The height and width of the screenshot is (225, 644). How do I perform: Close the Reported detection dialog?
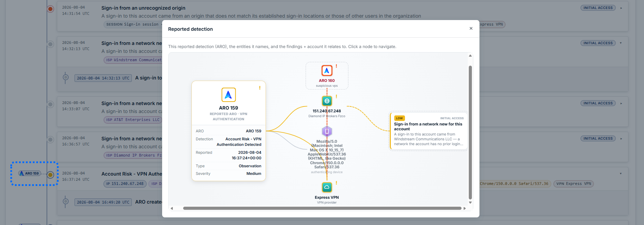471,28
